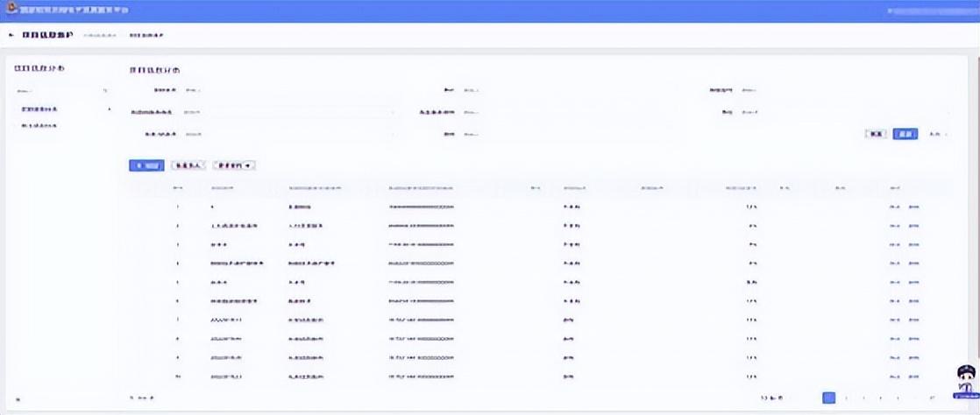Click the white reset button in filters
The image size is (980, 415).
[875, 134]
